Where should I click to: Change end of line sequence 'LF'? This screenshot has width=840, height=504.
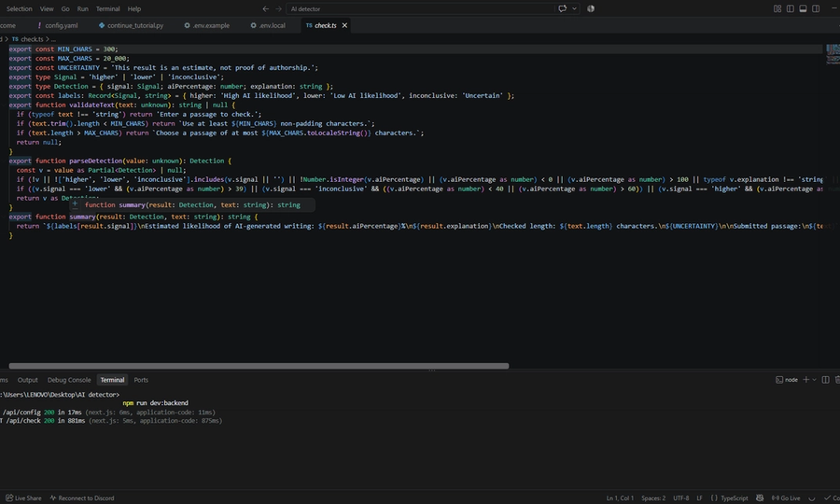click(x=699, y=498)
